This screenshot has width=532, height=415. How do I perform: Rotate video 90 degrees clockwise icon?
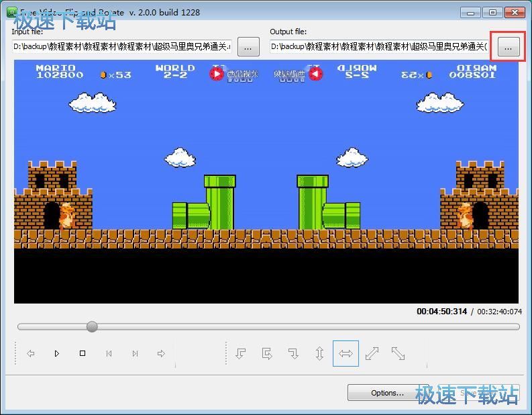293,353
